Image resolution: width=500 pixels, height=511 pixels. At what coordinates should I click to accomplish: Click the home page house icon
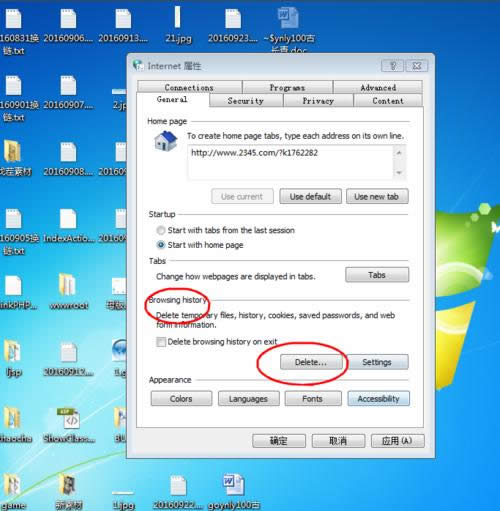coord(166,141)
